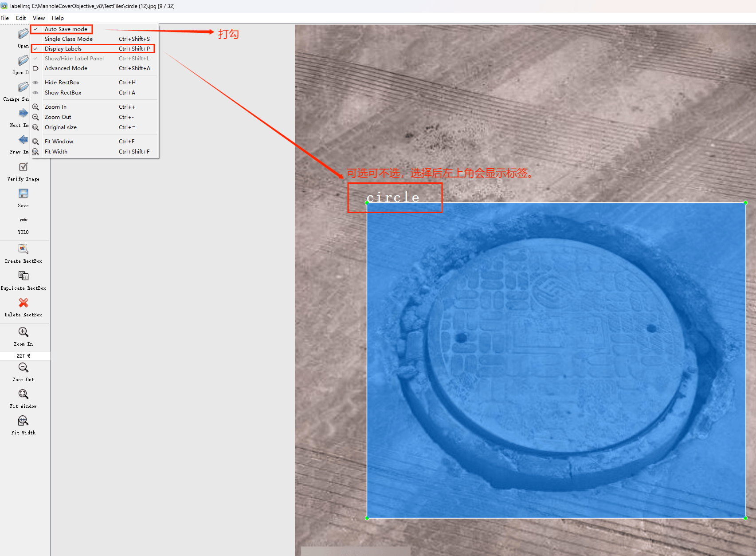Select Zoom In in the View menu
Screen dimensions: 756x556
94,107
